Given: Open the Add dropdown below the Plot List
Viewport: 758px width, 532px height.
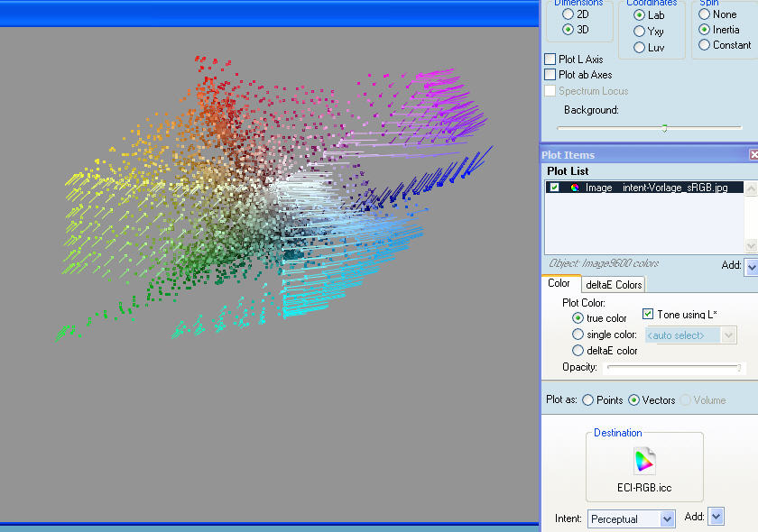Looking at the screenshot, I should pos(751,266).
